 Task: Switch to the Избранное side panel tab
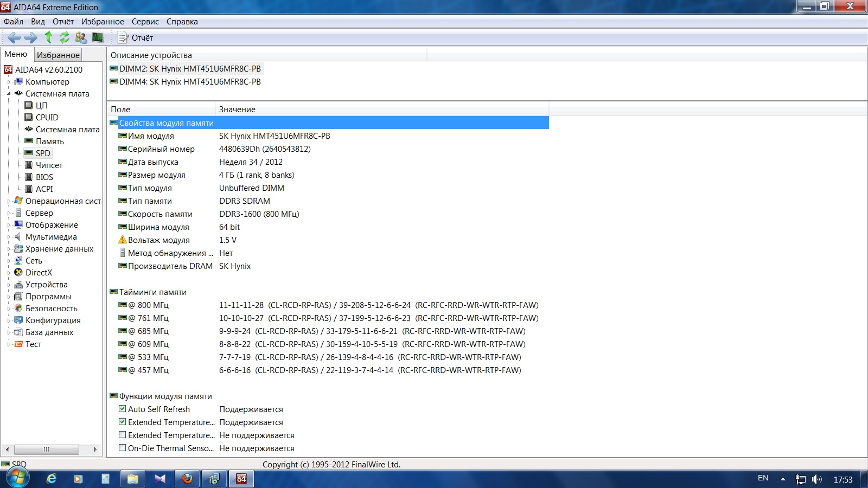[x=58, y=55]
